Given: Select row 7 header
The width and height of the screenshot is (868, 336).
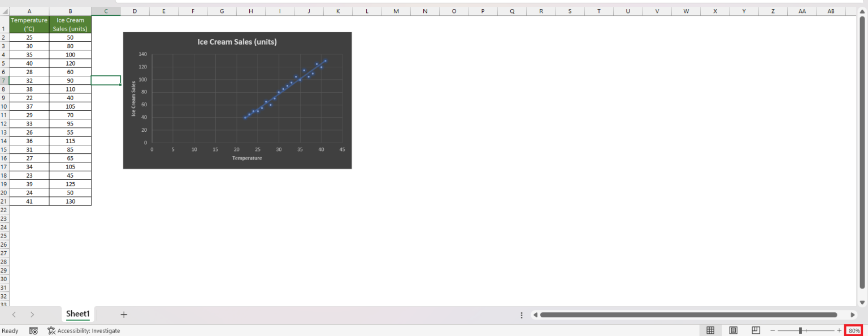Looking at the screenshot, I should pyautogui.click(x=4, y=80).
